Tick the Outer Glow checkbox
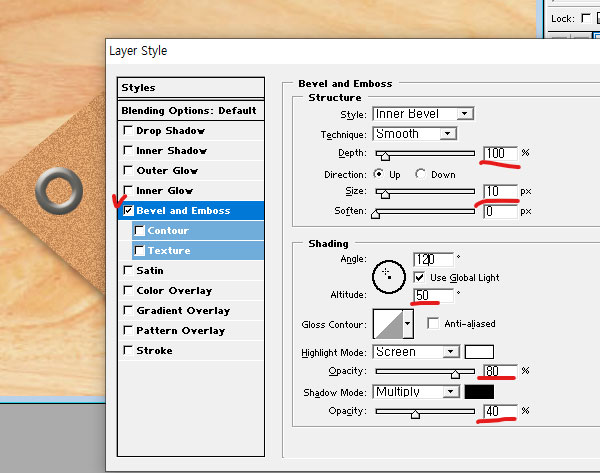 [128, 170]
